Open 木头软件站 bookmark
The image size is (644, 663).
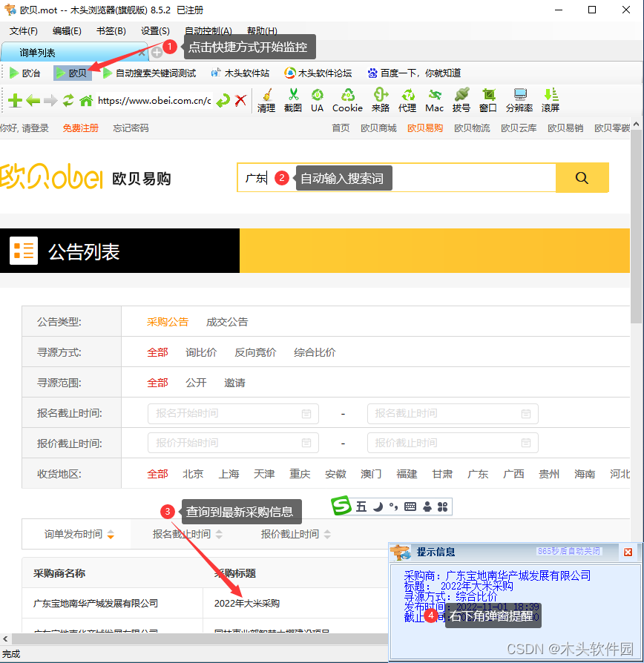(x=240, y=73)
